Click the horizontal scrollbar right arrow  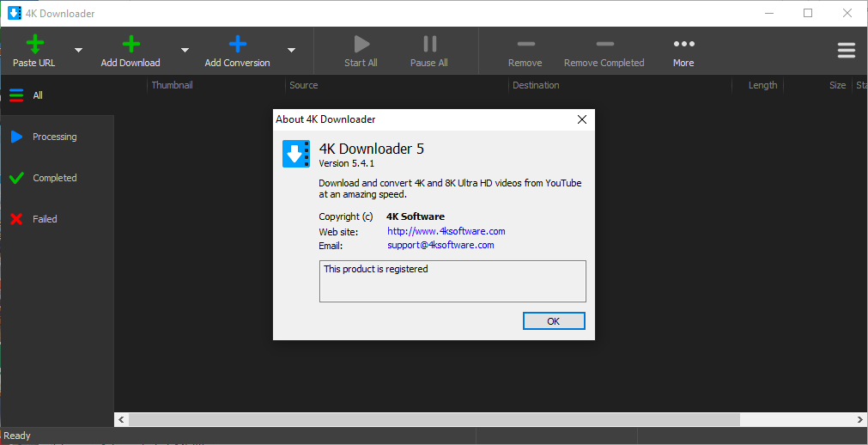tap(861, 419)
